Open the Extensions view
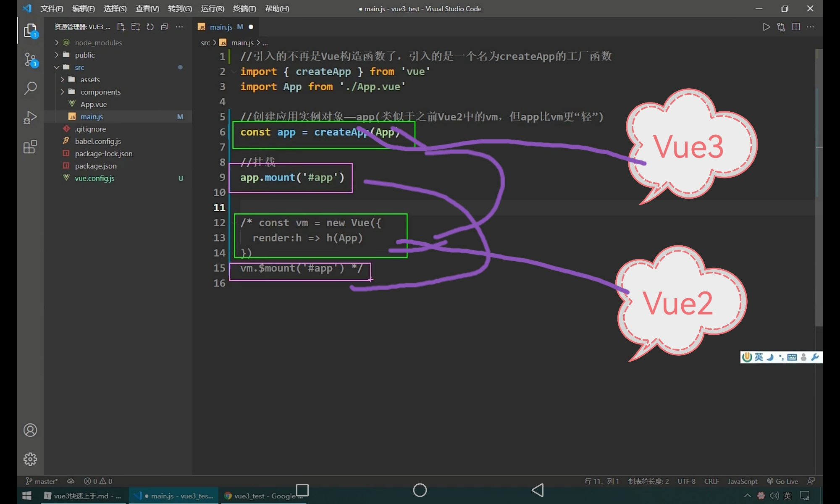Screen dimensions: 840x504 click(30, 147)
